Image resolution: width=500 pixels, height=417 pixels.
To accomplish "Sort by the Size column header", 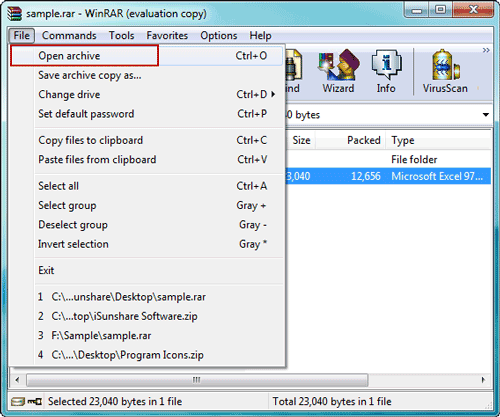I will click(301, 140).
